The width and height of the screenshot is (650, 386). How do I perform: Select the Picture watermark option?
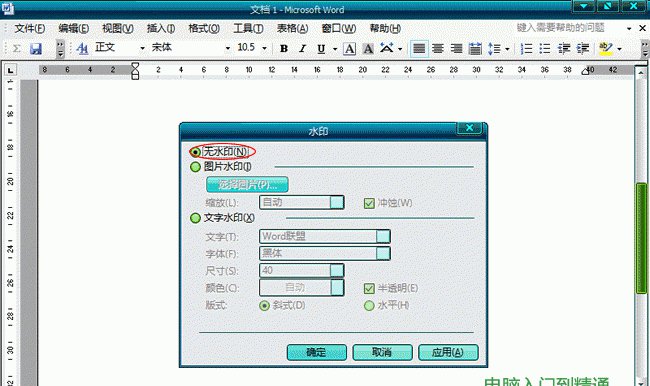(x=195, y=167)
